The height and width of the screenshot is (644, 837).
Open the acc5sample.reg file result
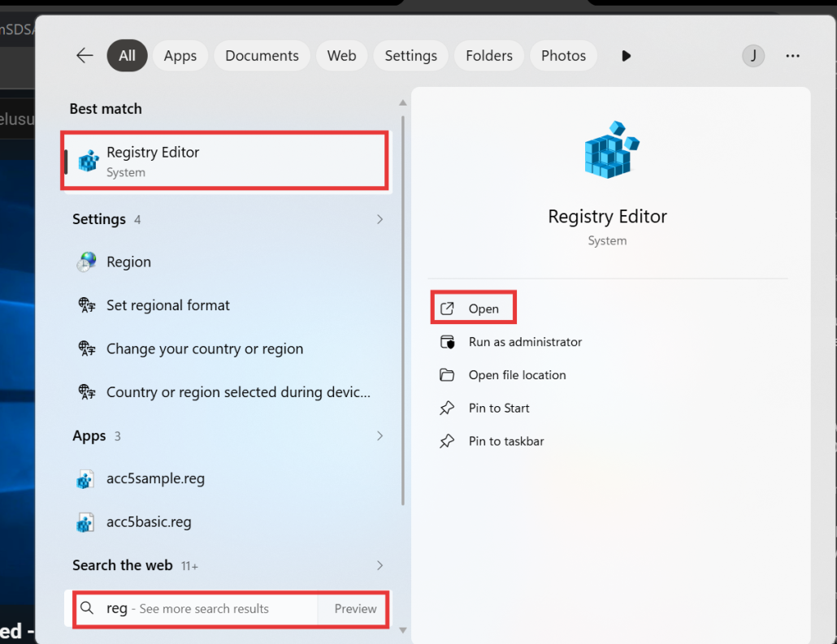click(228, 478)
